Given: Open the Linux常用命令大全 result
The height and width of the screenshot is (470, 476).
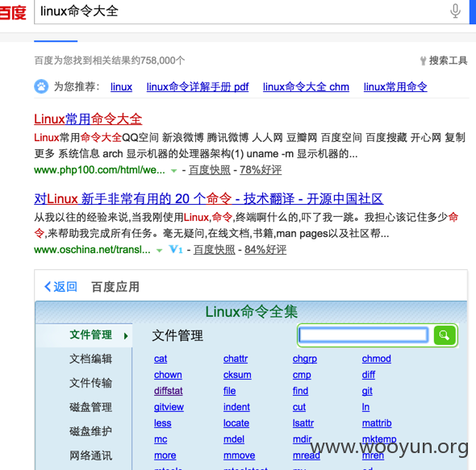Looking at the screenshot, I should tap(88, 119).
